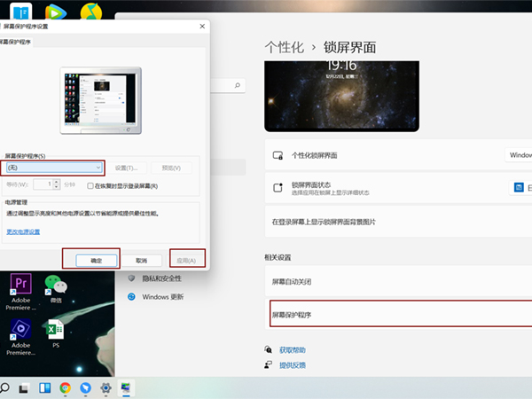Open the blue bird app on the taskbar
The width and height of the screenshot is (532, 399).
tap(85, 387)
